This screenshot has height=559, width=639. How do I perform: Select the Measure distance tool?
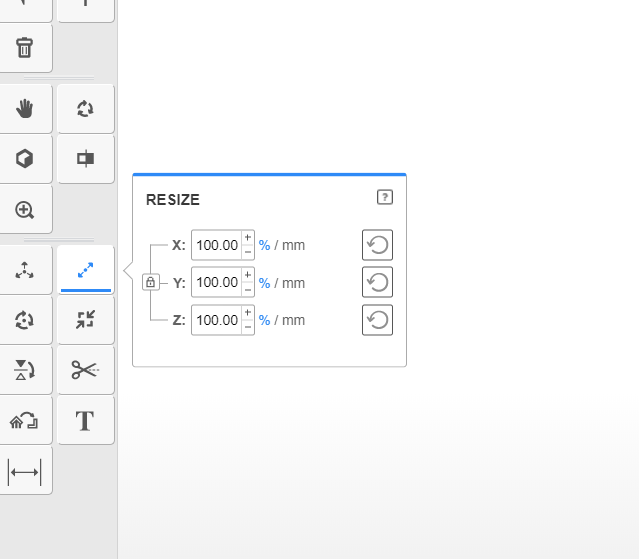click(x=24, y=472)
